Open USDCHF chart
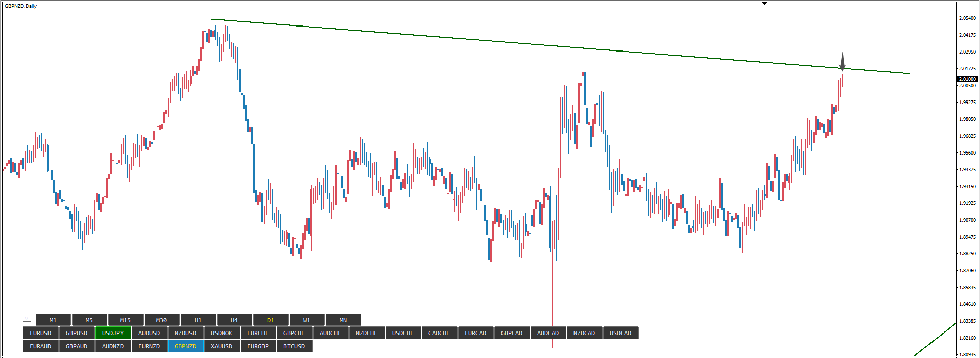This screenshot has width=980, height=358. (x=403, y=333)
